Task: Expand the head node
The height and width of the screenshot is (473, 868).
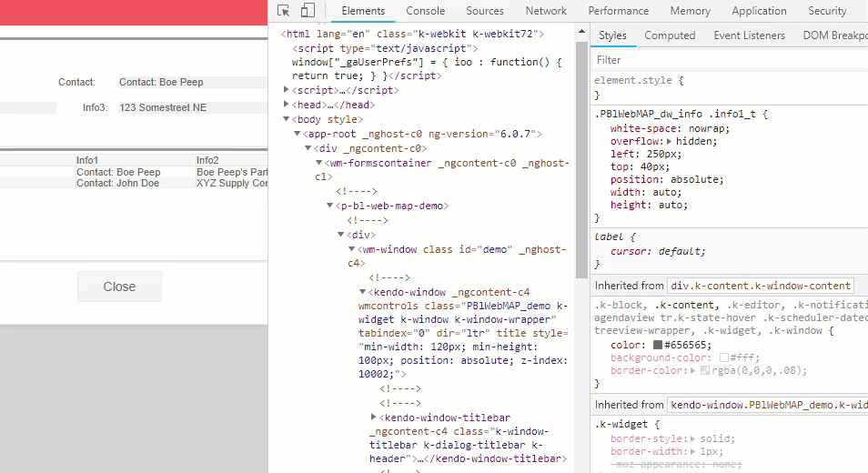Action: 287,104
